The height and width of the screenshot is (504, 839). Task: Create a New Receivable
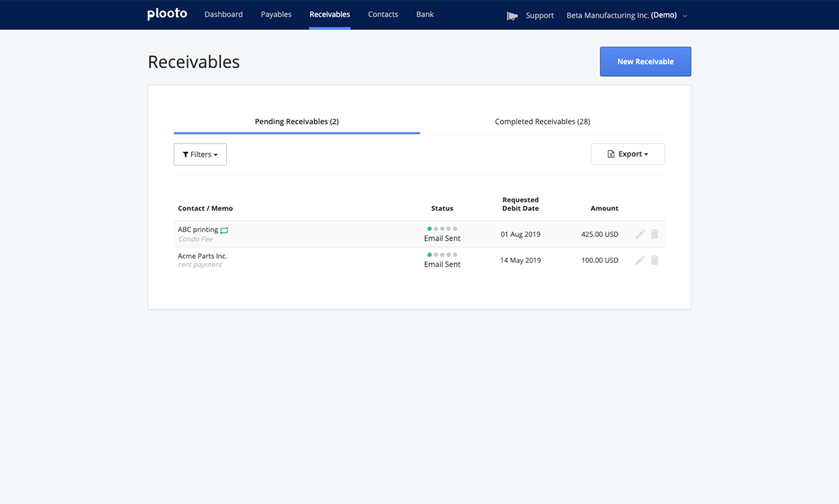tap(645, 61)
